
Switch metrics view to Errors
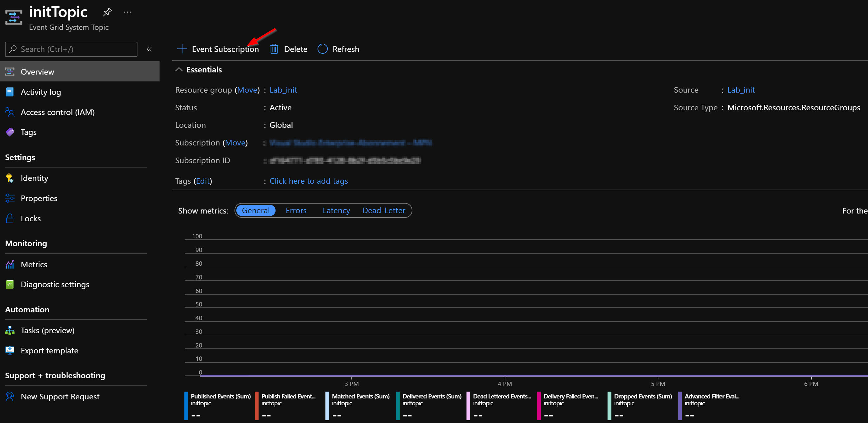click(296, 210)
